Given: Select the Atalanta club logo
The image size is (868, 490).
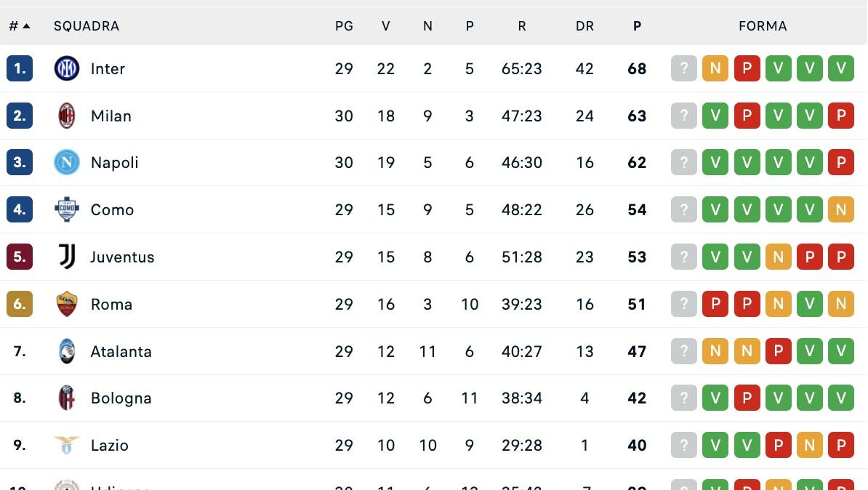Looking at the screenshot, I should tap(66, 350).
